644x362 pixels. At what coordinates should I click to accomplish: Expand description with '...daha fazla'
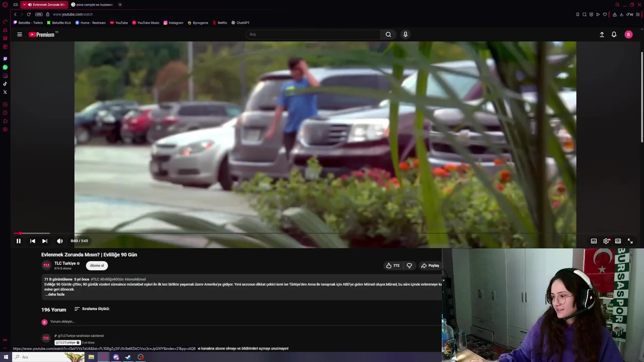[55, 295]
